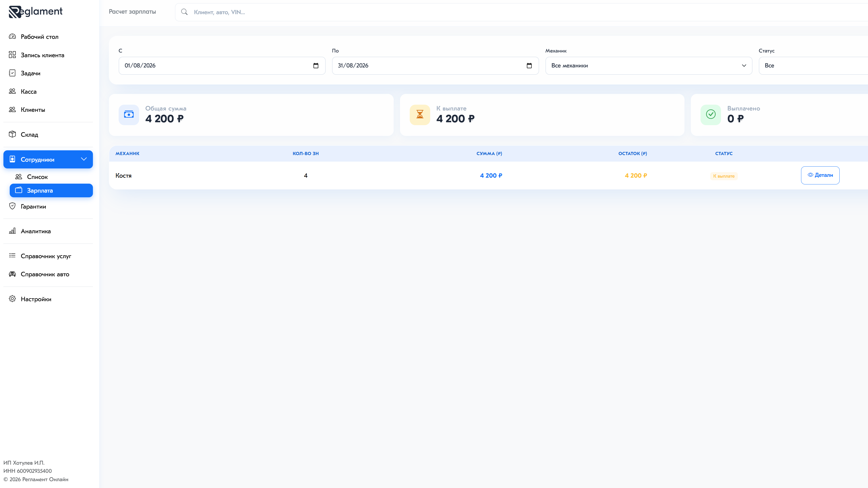Viewport: 868px width, 488px height.
Task: Click the Сотрудники badge icon
Action: click(x=12, y=159)
